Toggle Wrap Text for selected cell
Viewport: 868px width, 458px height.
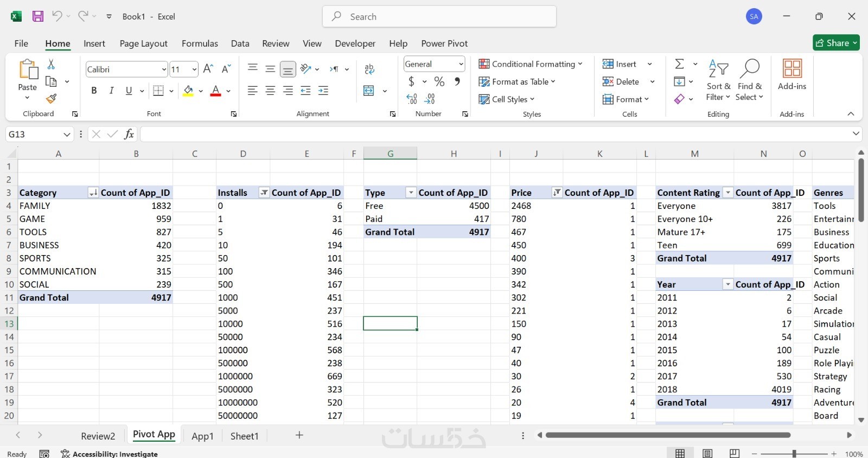[x=369, y=69]
